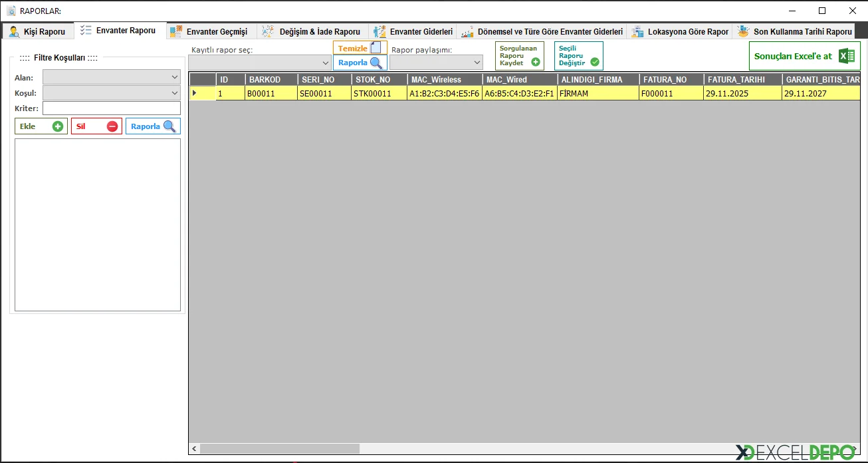
Task: Switch to the Kişi Raporu tab
Action: [x=38, y=31]
